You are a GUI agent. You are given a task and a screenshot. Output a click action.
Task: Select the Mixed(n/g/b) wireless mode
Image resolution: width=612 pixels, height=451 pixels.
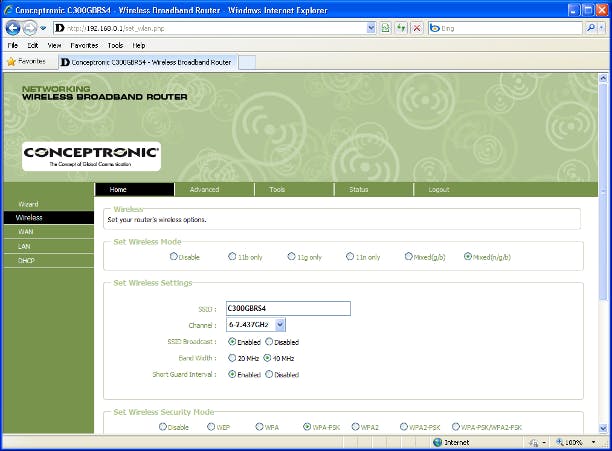468,256
